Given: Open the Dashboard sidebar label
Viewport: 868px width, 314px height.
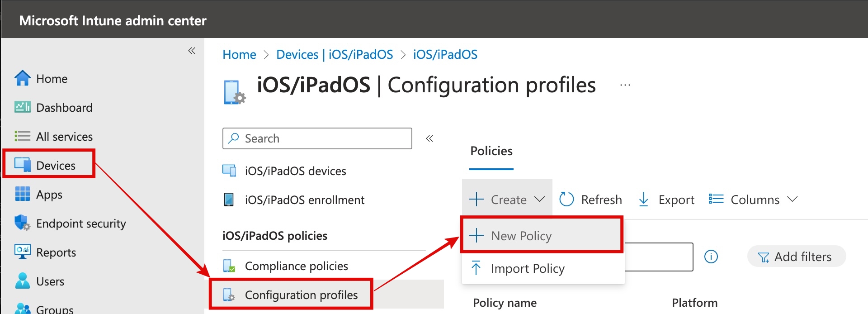Looking at the screenshot, I should click(64, 108).
